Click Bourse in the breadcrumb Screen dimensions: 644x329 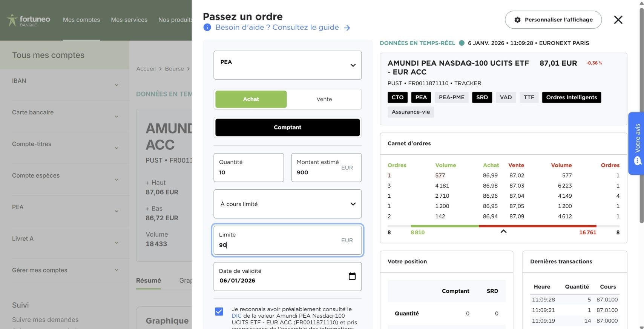174,69
